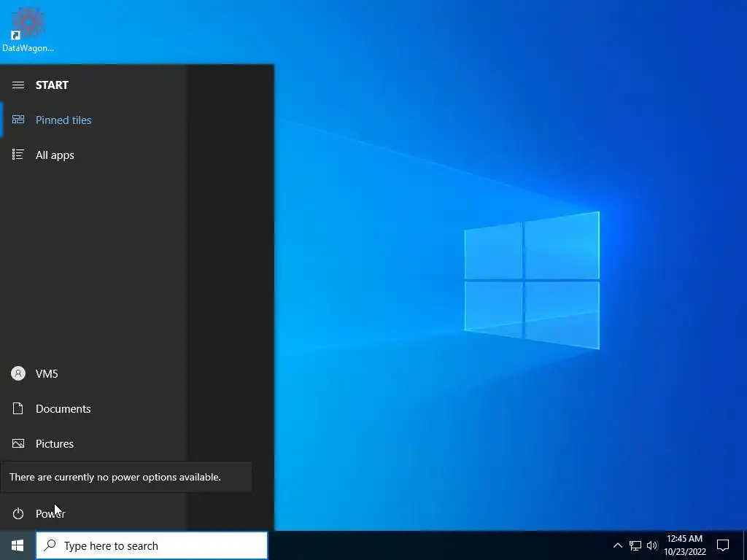This screenshot has height=560, width=747.
Task: Switch to All apps list
Action: point(93,155)
